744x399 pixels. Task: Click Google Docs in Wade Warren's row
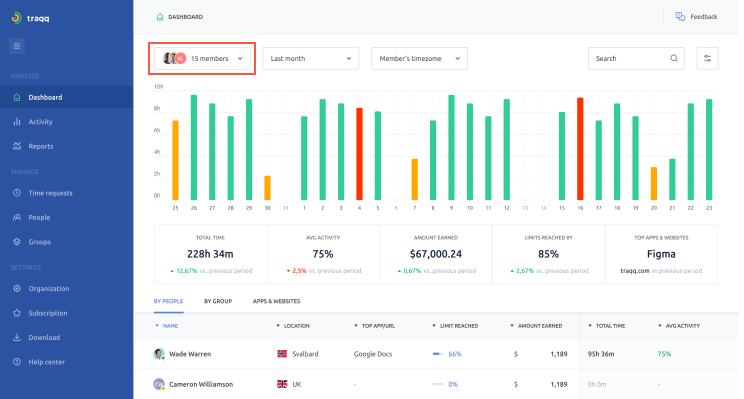click(373, 354)
